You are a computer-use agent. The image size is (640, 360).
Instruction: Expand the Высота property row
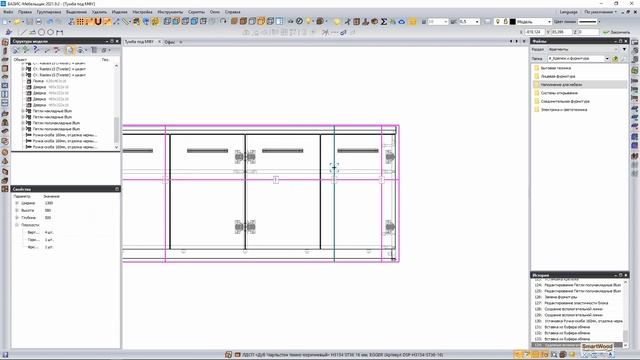pyautogui.click(x=17, y=211)
